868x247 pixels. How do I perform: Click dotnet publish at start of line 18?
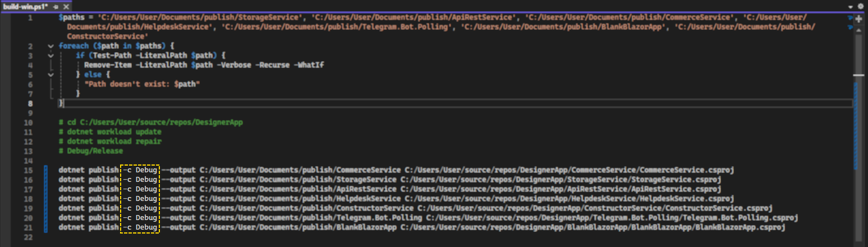point(88,199)
